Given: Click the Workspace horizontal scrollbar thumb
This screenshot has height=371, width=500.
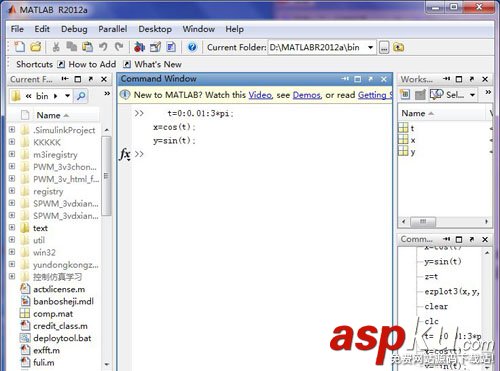Looking at the screenshot, I should coord(423,221).
